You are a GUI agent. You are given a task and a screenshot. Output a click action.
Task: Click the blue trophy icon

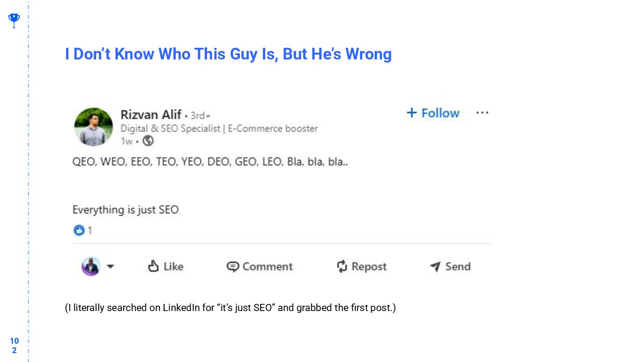pos(14,20)
